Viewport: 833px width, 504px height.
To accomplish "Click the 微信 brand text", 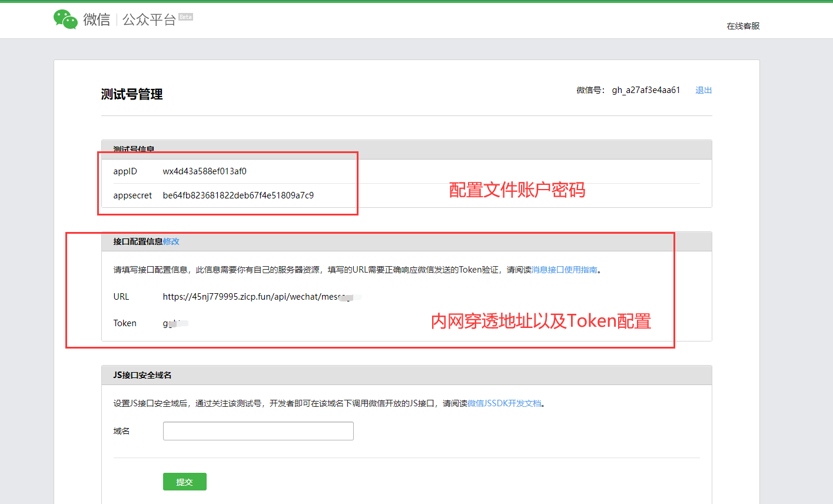I will (97, 19).
